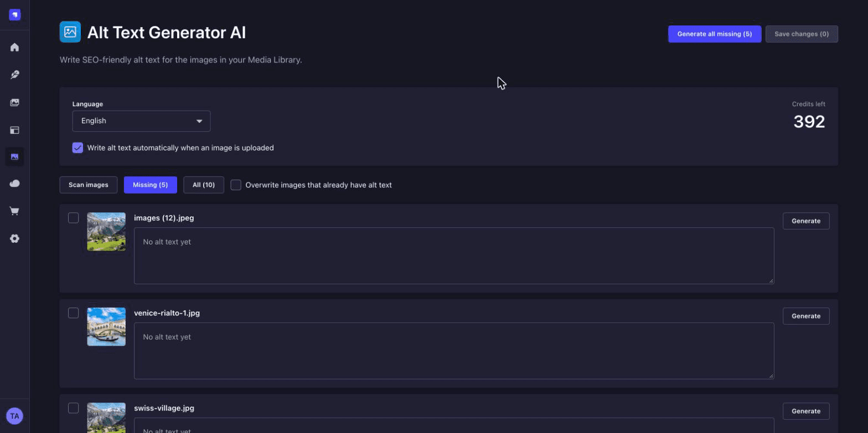This screenshot has height=433, width=868.
Task: Generate alt text for venice-rialto-1.jpg
Action: pyautogui.click(x=806, y=316)
